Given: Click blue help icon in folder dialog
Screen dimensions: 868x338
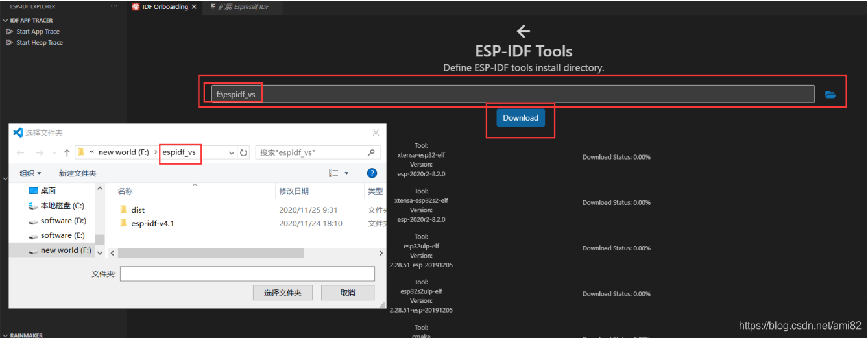Looking at the screenshot, I should click(x=372, y=173).
